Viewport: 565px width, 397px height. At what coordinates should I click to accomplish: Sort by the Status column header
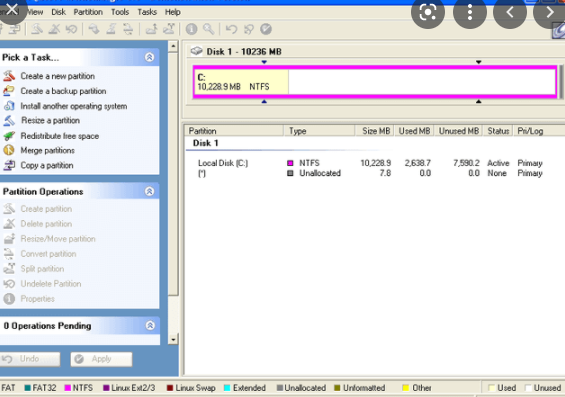(x=498, y=131)
